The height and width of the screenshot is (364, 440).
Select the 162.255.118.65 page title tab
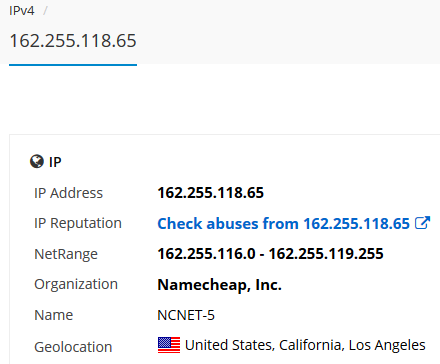click(73, 41)
